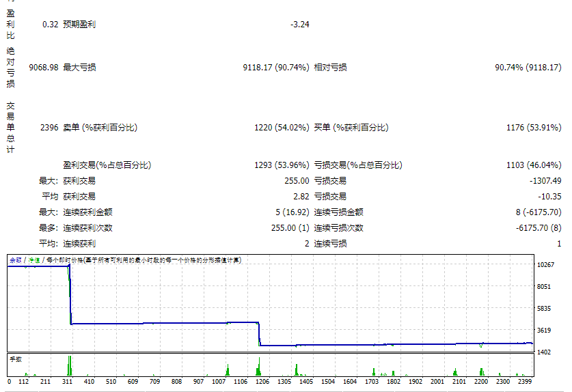Click the green volume spike near 1206
572x392 pixels.
coord(258,367)
